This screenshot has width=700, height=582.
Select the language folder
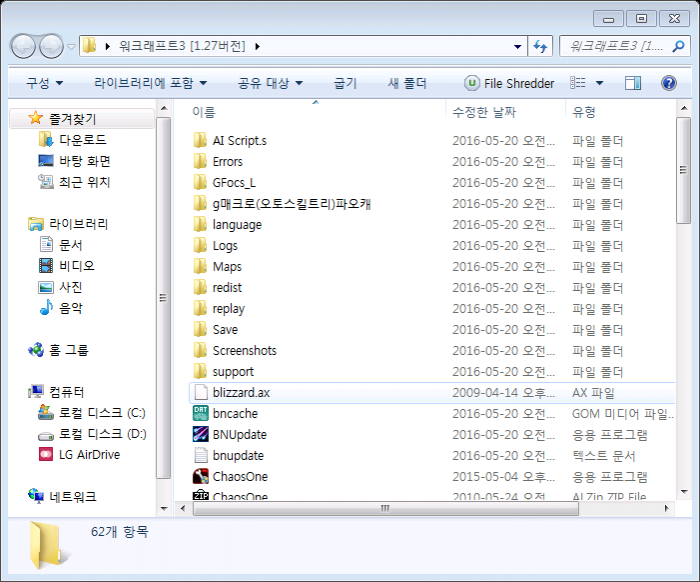237,224
